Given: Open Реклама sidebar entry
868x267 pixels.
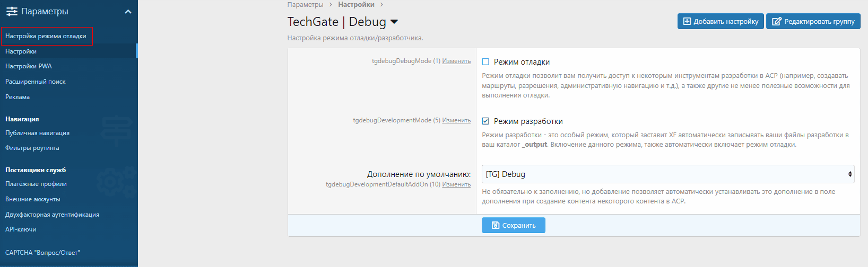Looking at the screenshot, I should (18, 97).
